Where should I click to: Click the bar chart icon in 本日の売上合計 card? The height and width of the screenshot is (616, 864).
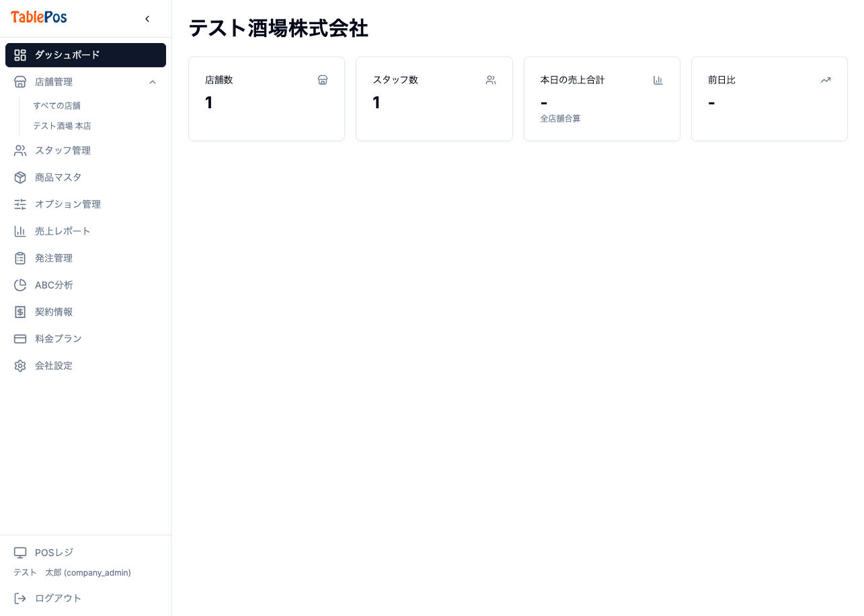point(658,80)
